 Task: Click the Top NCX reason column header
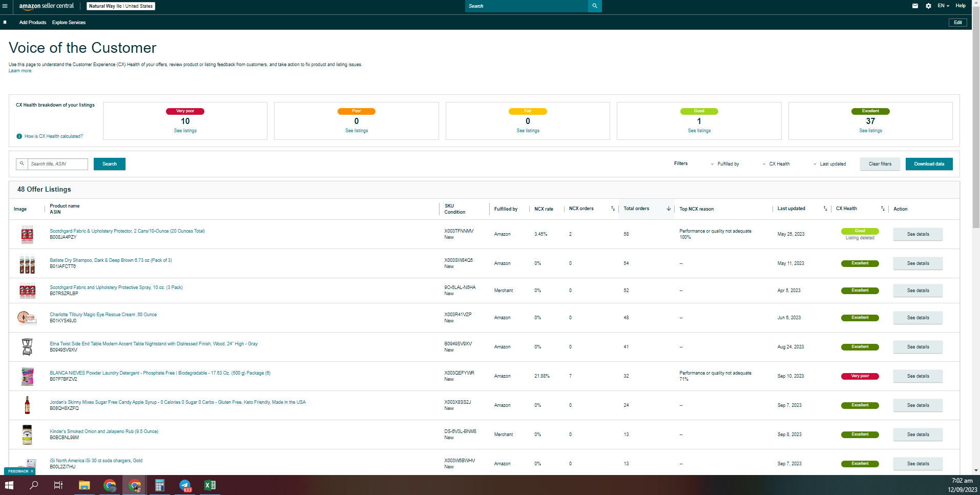coord(696,209)
